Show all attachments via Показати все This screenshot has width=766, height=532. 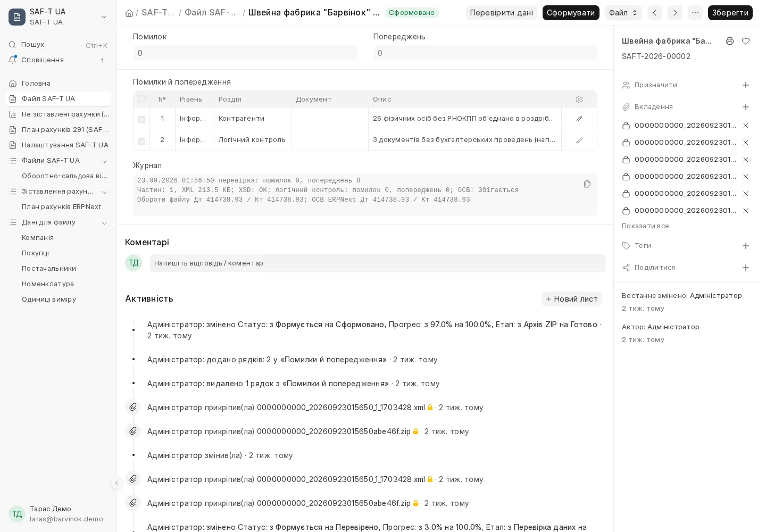(x=645, y=226)
